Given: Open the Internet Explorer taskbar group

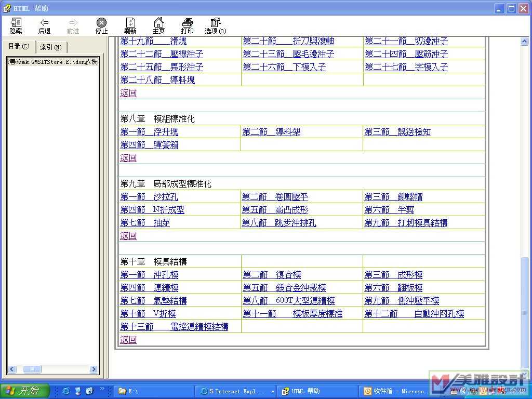Looking at the screenshot, I should (236, 391).
